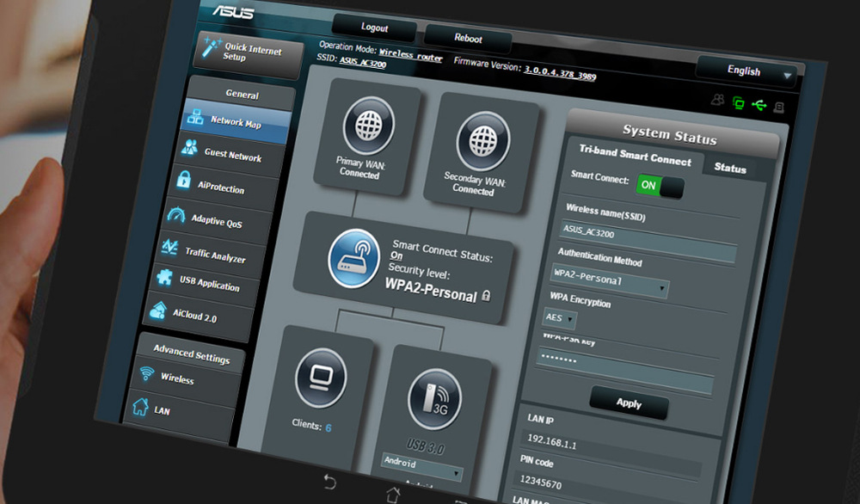Screen dimensions: 860x504
Task: Open Network Map menu item
Action: [235, 121]
